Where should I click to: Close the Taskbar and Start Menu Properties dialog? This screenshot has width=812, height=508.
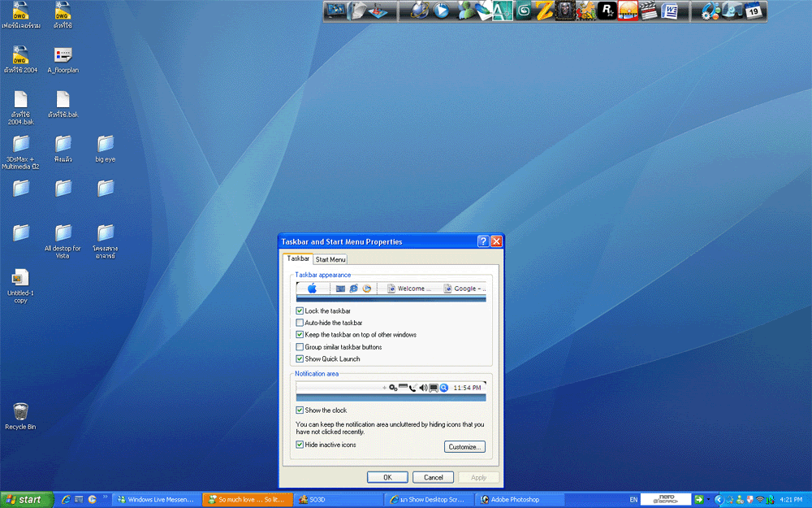pos(496,241)
